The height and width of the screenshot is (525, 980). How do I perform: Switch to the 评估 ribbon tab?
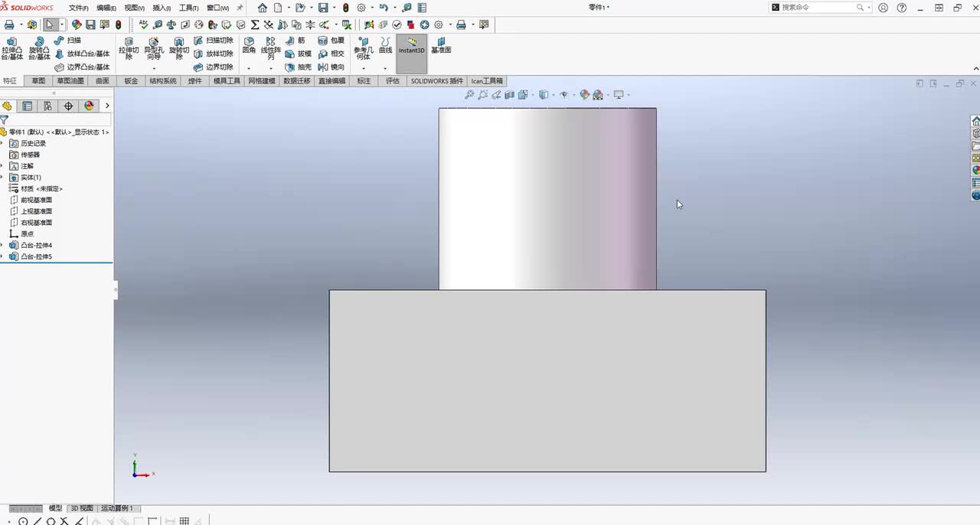[392, 80]
